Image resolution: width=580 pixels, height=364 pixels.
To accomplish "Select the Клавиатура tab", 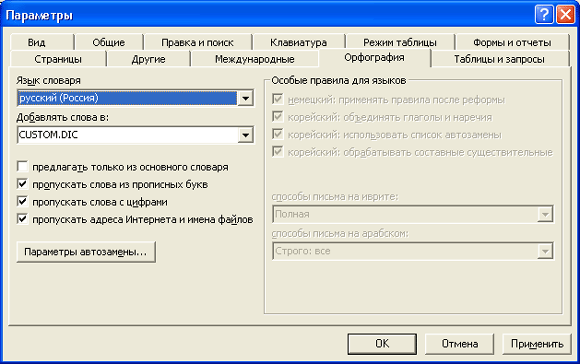I will pos(298,43).
